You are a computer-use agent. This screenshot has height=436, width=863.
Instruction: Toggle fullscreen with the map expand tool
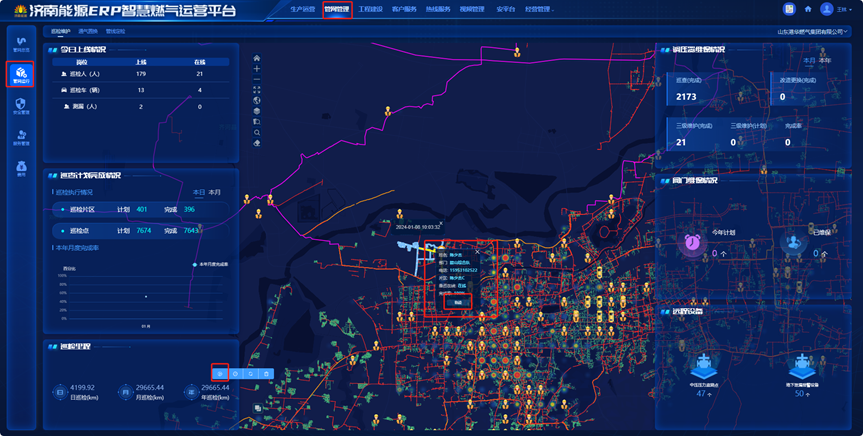(x=256, y=90)
